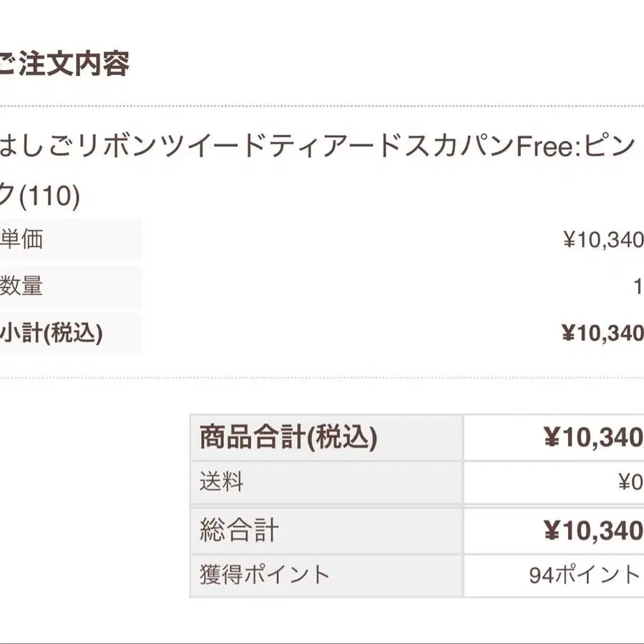Click the unit price ¥10,340 value

tap(602, 240)
